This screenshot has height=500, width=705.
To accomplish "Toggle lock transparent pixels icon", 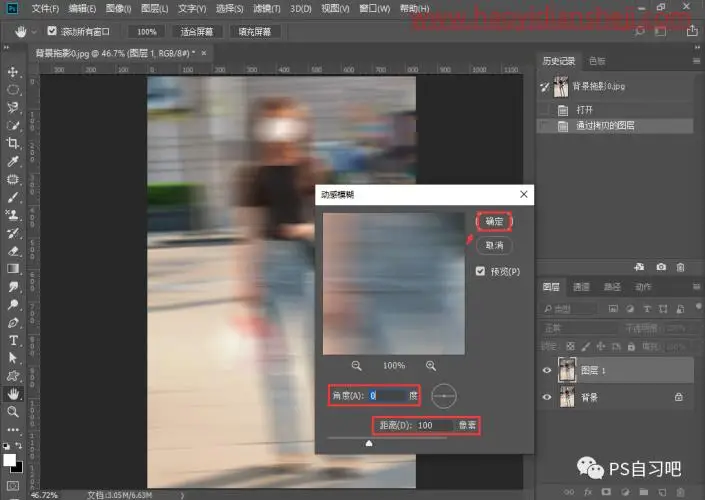I will [x=570, y=346].
